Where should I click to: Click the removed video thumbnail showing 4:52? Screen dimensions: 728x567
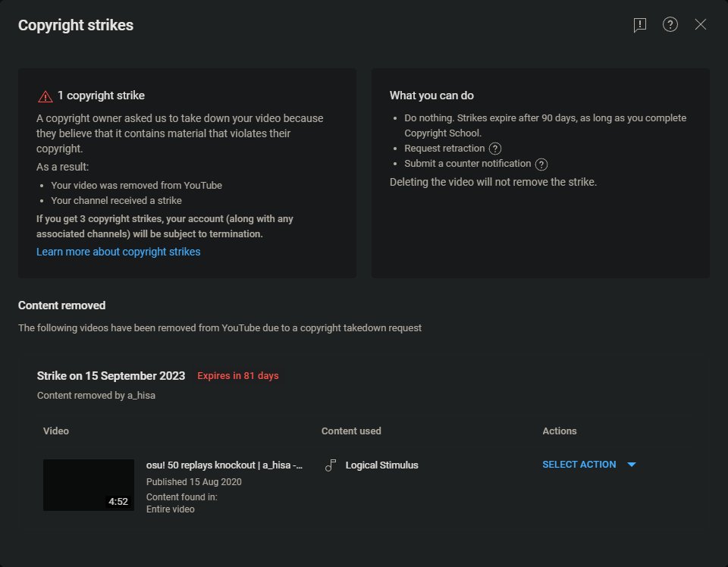pyautogui.click(x=89, y=485)
